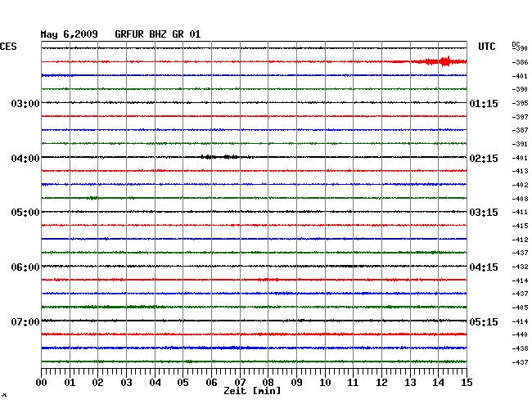
Task: Click the UTC time label "05:15"
Action: 484,321
